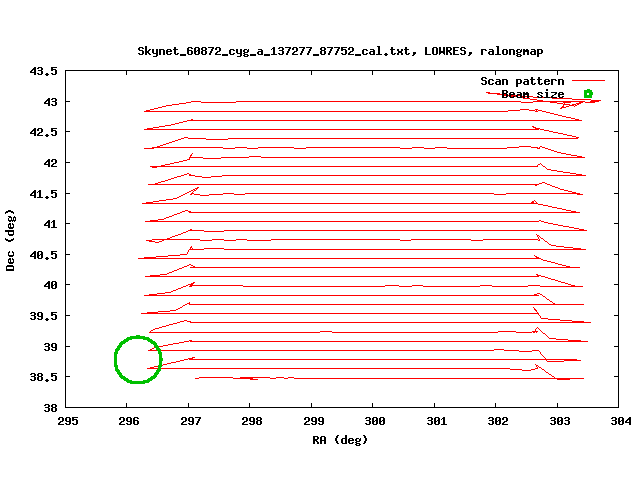Click the 'Dec (deg)' axis label
The image size is (640, 480).
pyautogui.click(x=10, y=240)
